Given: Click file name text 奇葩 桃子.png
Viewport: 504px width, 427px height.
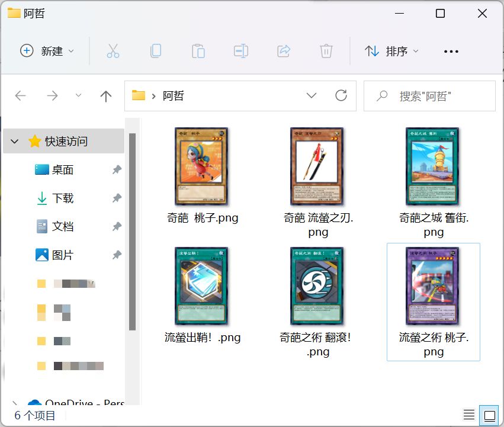Looking at the screenshot, I should pyautogui.click(x=203, y=218).
